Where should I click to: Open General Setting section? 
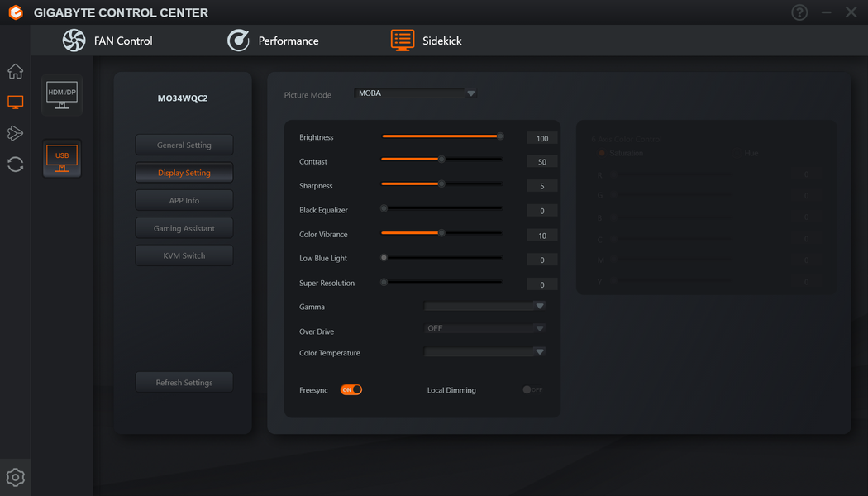[184, 145]
